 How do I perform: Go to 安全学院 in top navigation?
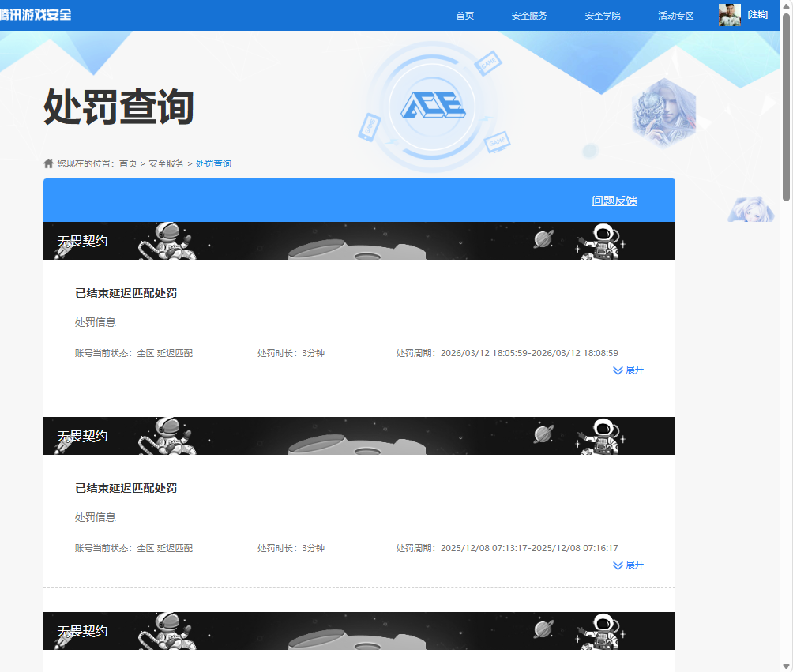[x=603, y=16]
